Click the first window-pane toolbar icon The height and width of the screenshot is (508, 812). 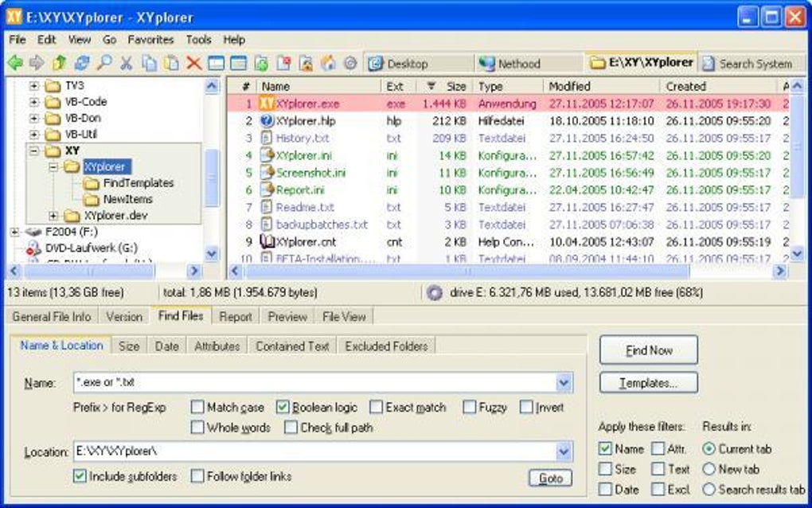(216, 63)
